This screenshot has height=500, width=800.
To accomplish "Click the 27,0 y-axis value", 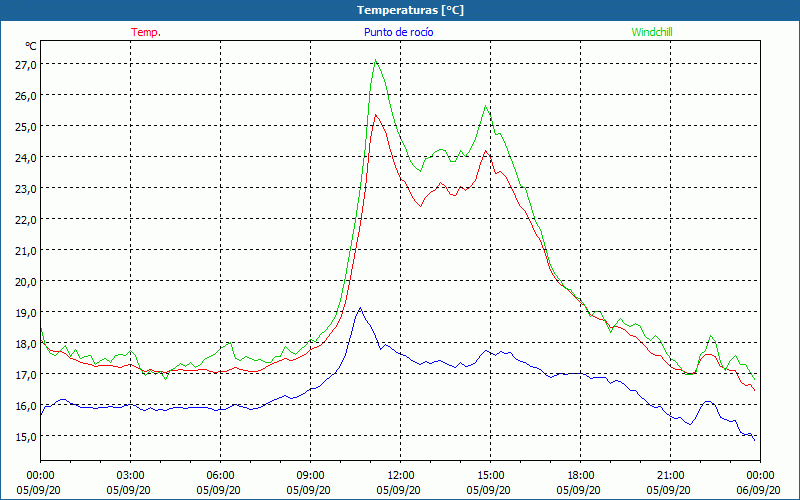I will [25, 64].
